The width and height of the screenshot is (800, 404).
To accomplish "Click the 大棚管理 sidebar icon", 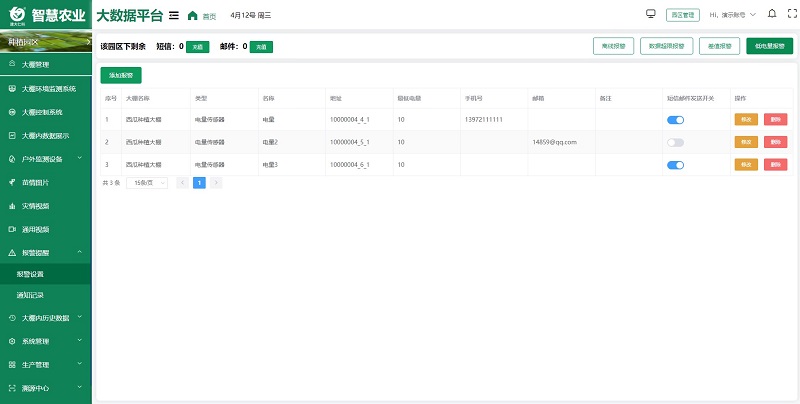I will click(x=12, y=64).
